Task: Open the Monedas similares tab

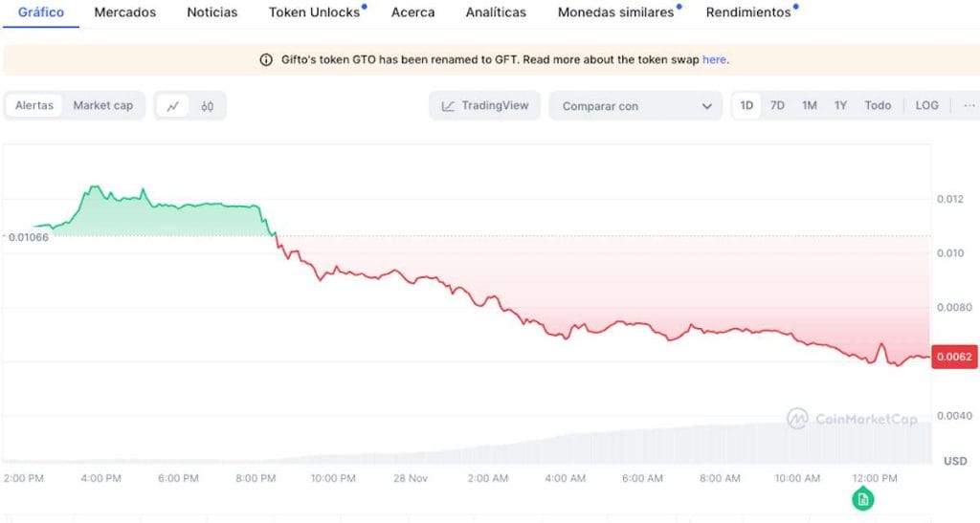Action: 616,12
